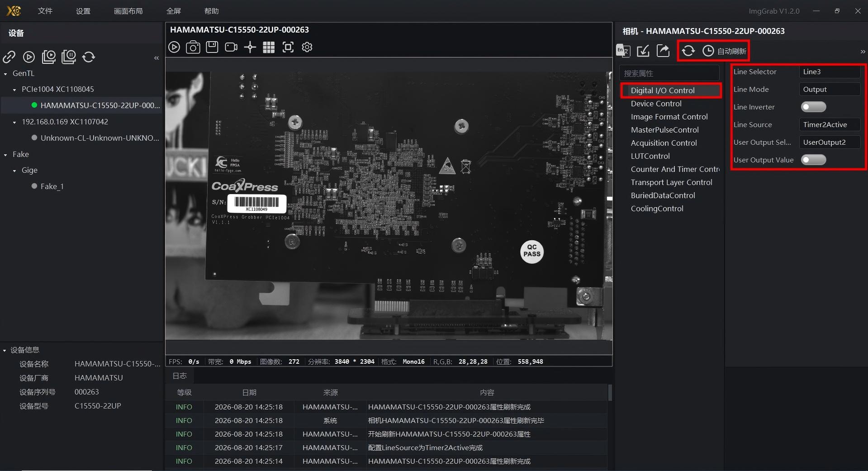This screenshot has height=471, width=868.
Task: Expand the camera panel with the double chevron
Action: point(863,52)
